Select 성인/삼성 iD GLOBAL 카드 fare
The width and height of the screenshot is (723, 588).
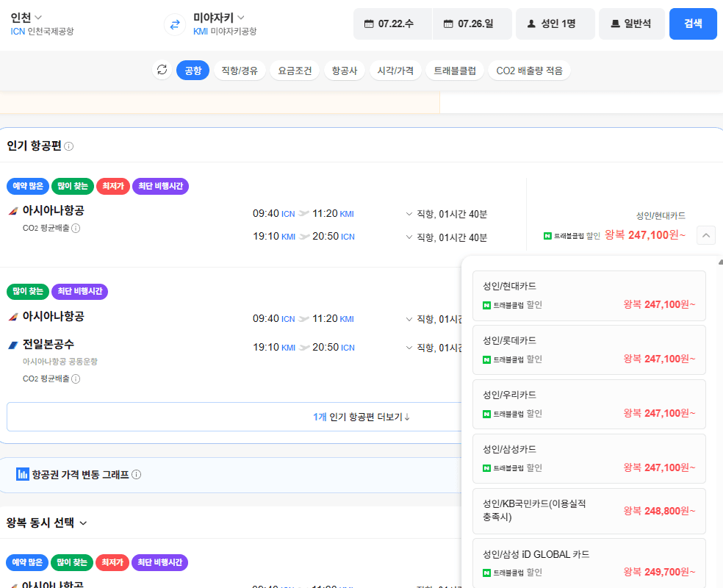pos(589,563)
